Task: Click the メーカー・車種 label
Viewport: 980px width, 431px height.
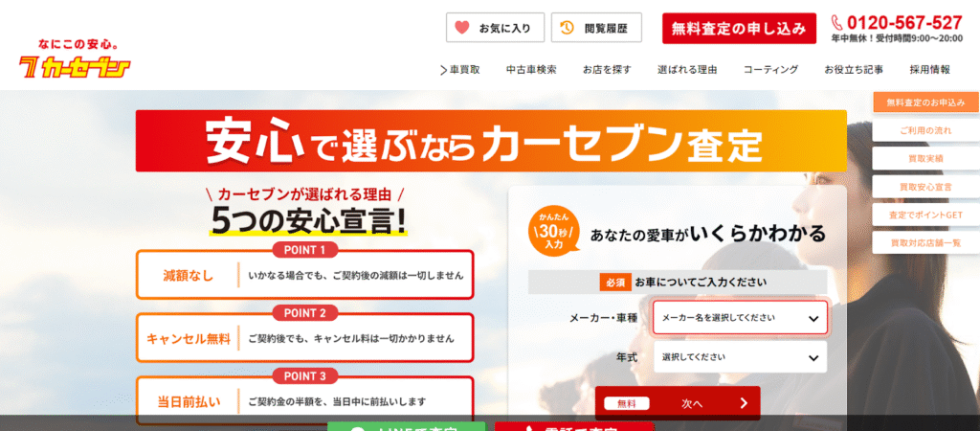Action: (x=603, y=318)
